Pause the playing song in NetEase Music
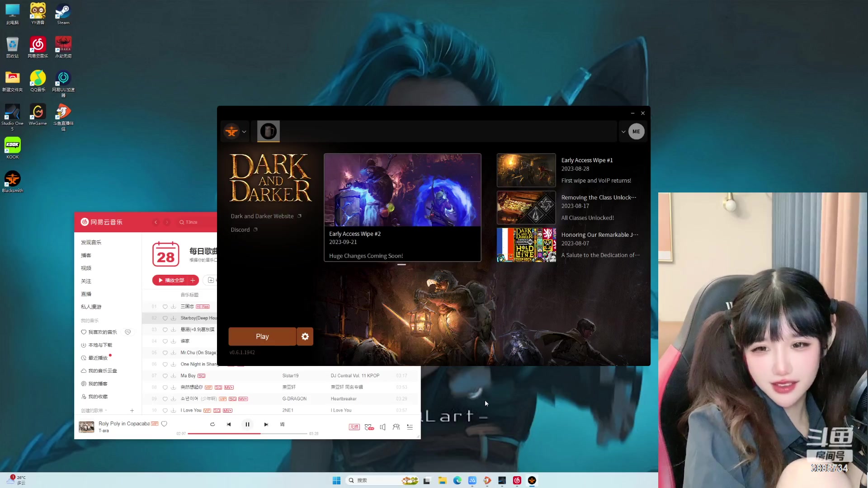868x488 pixels. (x=247, y=424)
